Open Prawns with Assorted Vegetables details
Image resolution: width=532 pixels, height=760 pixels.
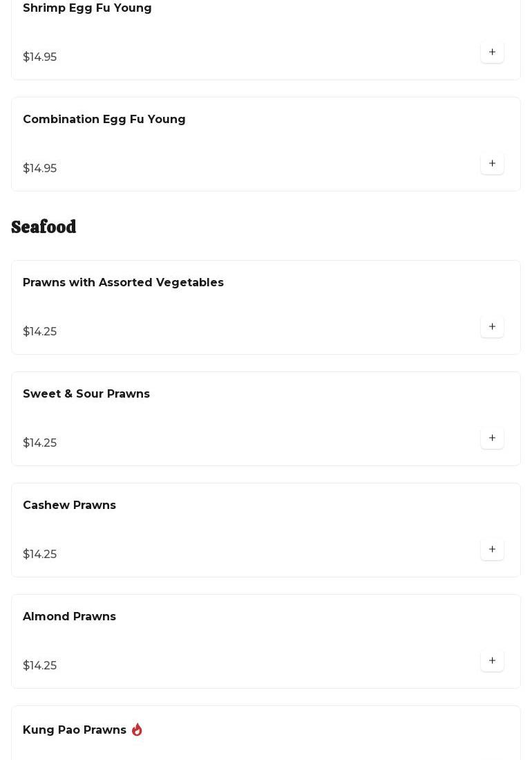[123, 283]
